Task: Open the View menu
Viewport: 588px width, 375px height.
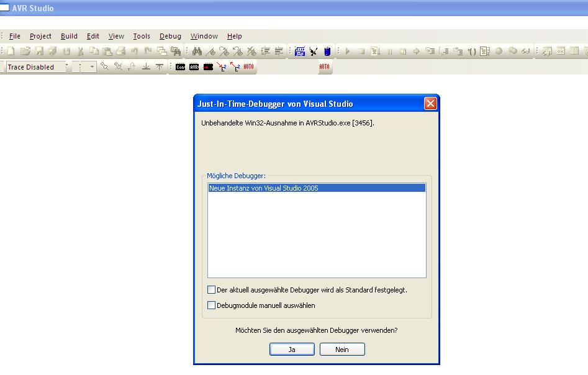Action: tap(116, 36)
